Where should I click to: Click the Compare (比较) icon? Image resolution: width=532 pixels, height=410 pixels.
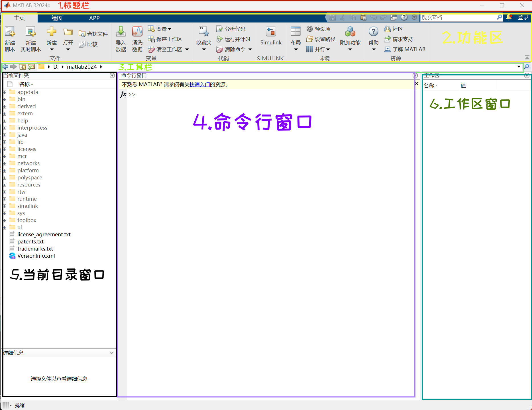click(x=82, y=44)
